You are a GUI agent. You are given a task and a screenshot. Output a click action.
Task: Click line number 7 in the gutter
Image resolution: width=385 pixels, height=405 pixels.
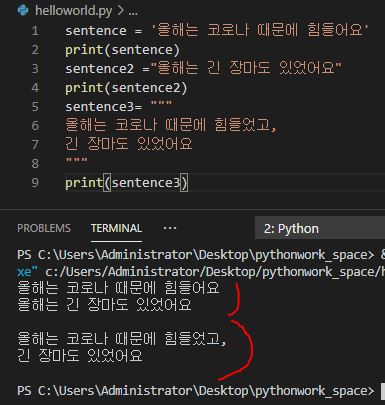click(x=35, y=145)
